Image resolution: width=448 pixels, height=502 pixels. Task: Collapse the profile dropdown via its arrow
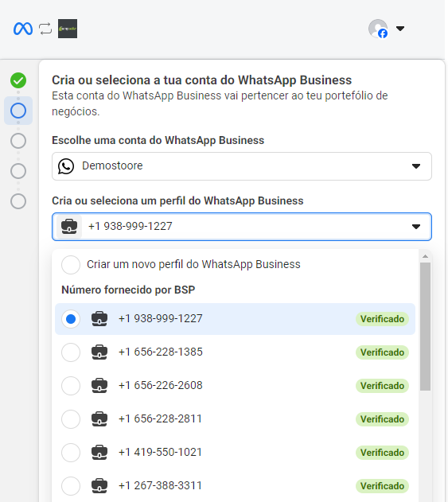click(x=416, y=227)
